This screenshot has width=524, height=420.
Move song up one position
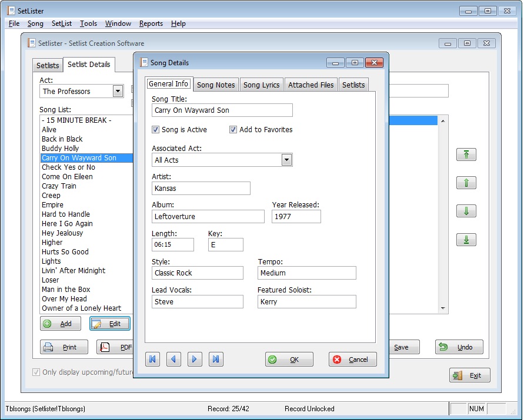[466, 183]
